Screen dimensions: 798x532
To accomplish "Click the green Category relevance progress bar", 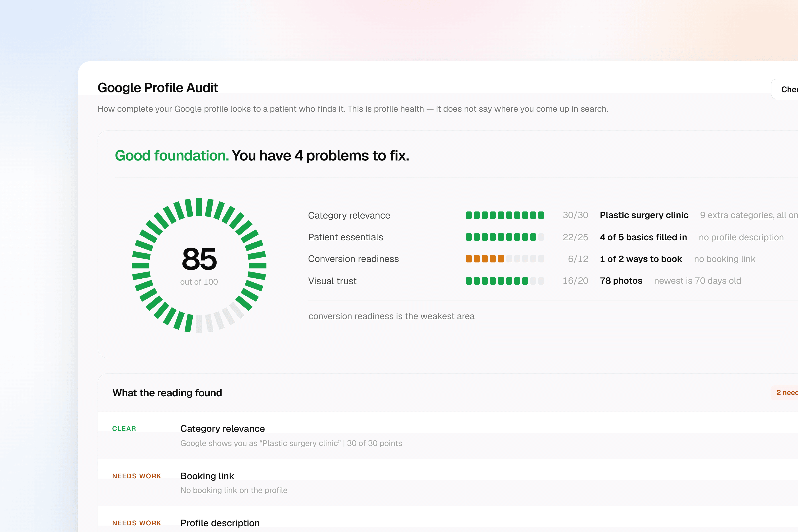I will (x=505, y=215).
